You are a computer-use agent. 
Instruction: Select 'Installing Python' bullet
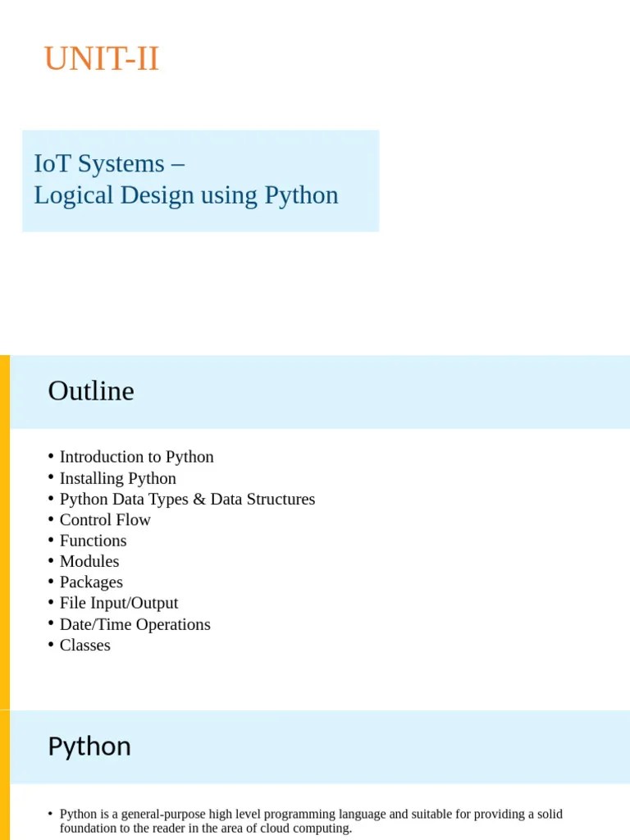(x=118, y=478)
